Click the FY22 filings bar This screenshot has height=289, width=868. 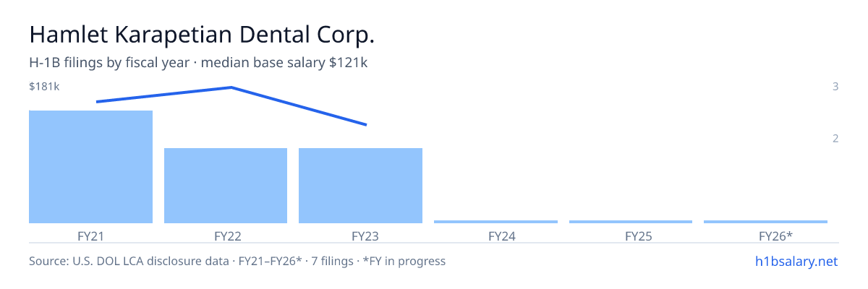click(x=226, y=186)
